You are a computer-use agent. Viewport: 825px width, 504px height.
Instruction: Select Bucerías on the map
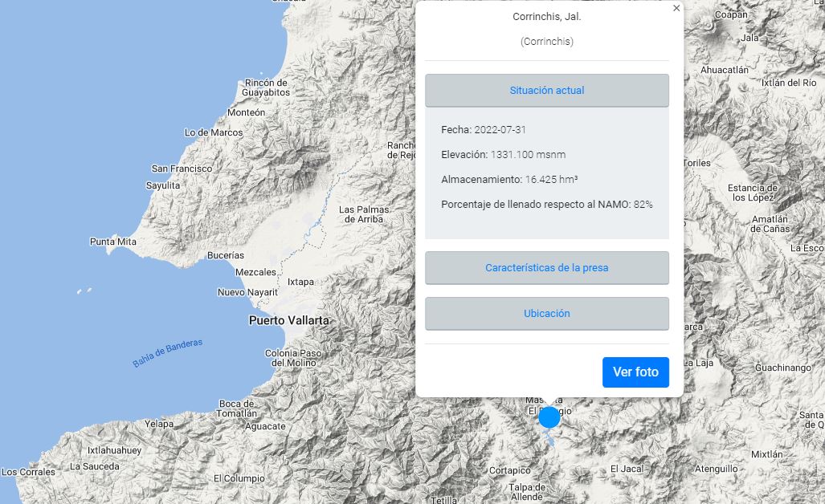(226, 255)
